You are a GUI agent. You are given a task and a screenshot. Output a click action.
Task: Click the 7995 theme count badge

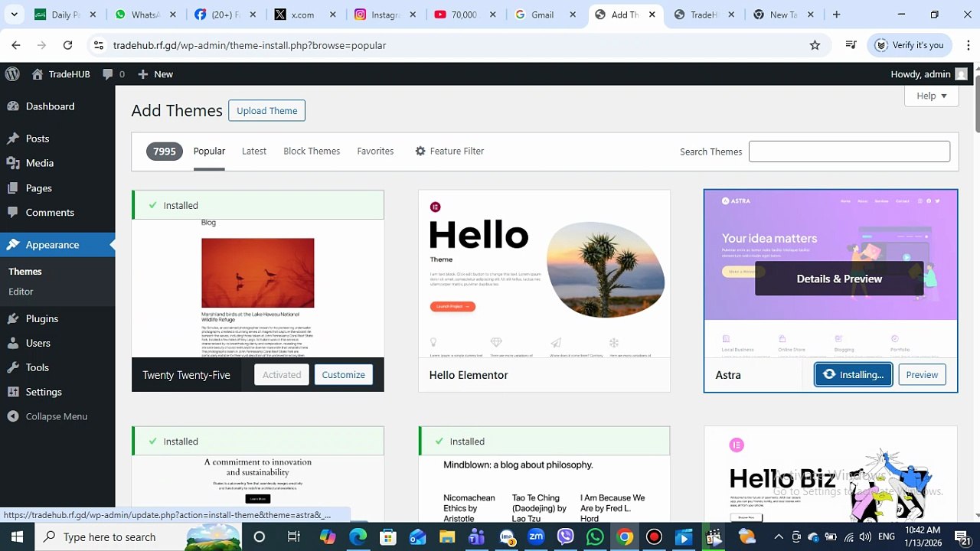click(165, 152)
